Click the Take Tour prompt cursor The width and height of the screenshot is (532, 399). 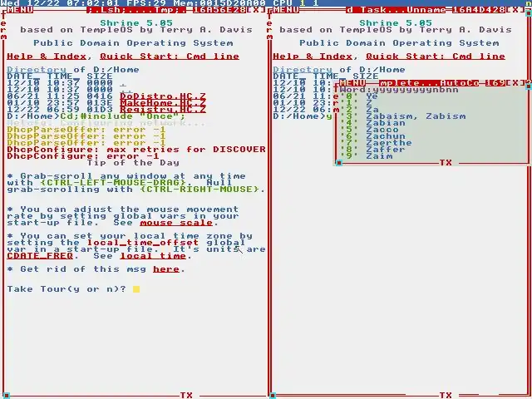pos(136,289)
